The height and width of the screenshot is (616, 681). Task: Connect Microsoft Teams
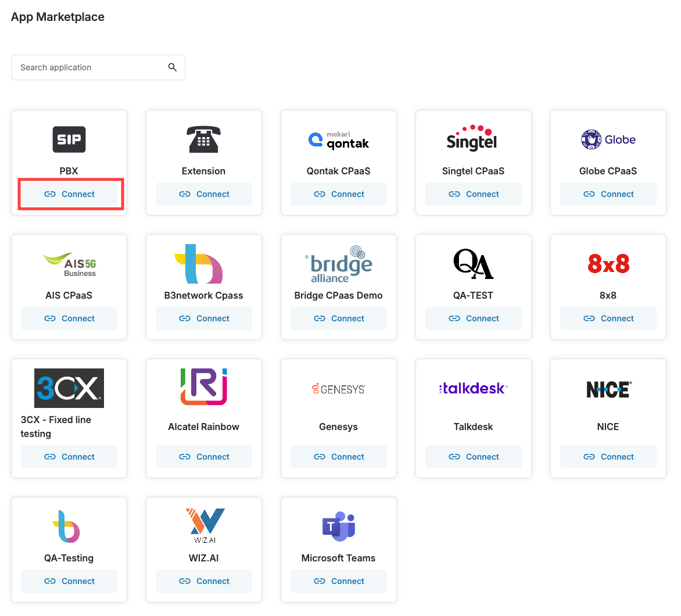(x=339, y=581)
